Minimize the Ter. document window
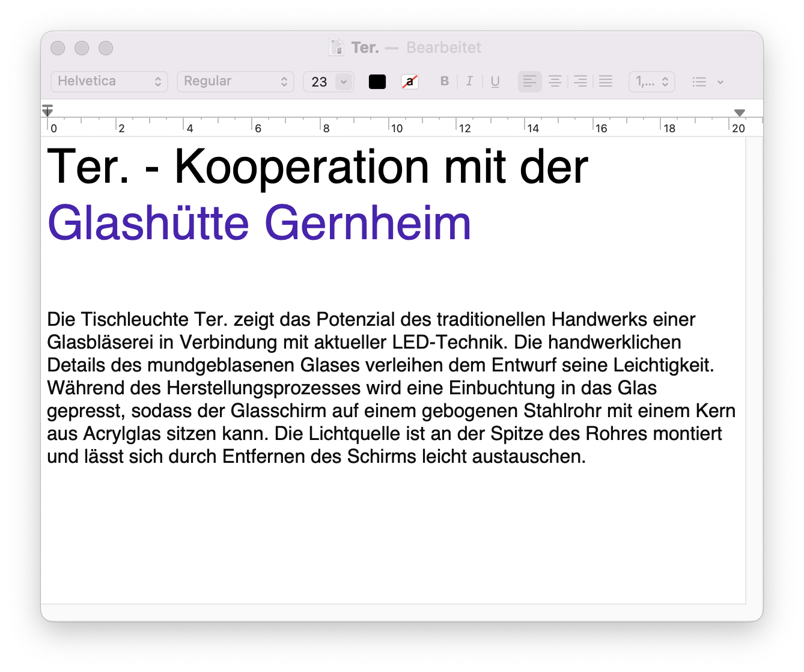 pos(82,48)
